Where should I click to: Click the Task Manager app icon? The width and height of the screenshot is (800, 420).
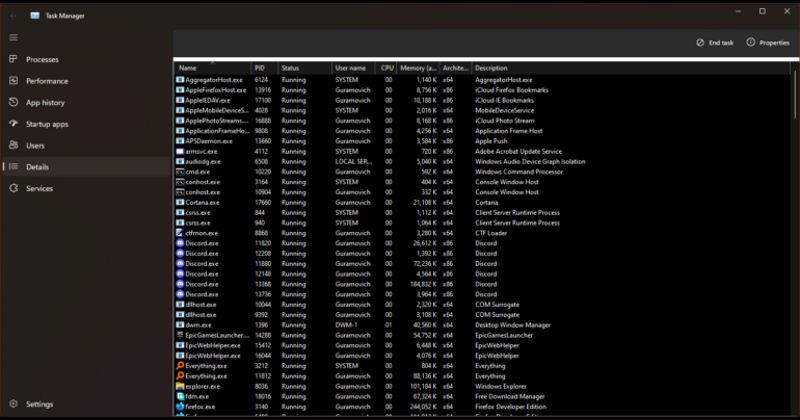pyautogui.click(x=35, y=16)
